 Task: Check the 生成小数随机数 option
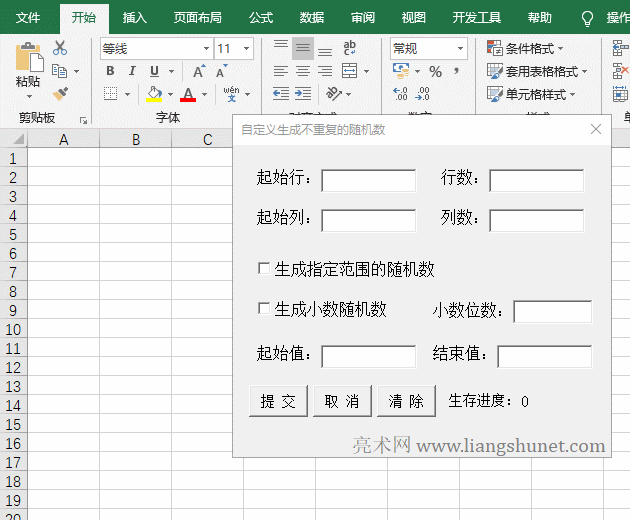[264, 309]
